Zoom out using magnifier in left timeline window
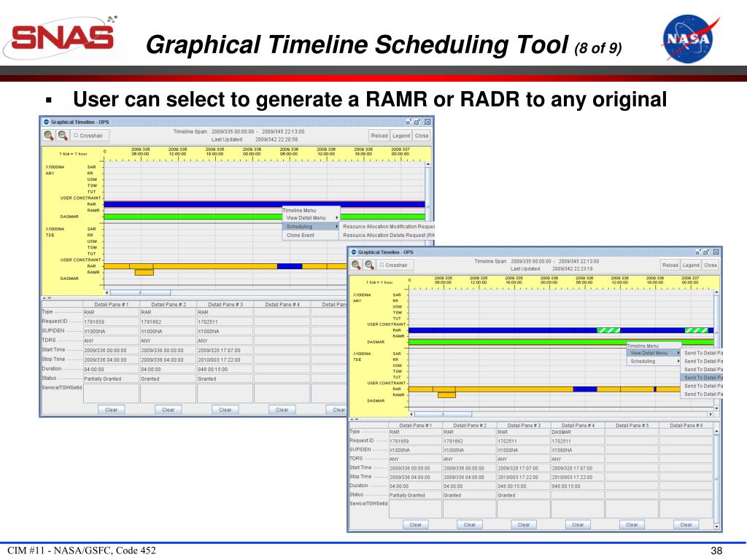 point(63,136)
